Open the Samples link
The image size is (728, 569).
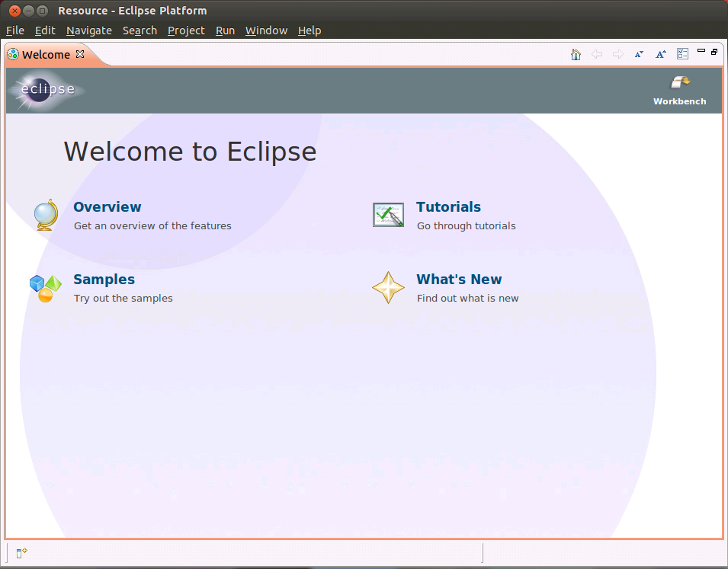[104, 280]
